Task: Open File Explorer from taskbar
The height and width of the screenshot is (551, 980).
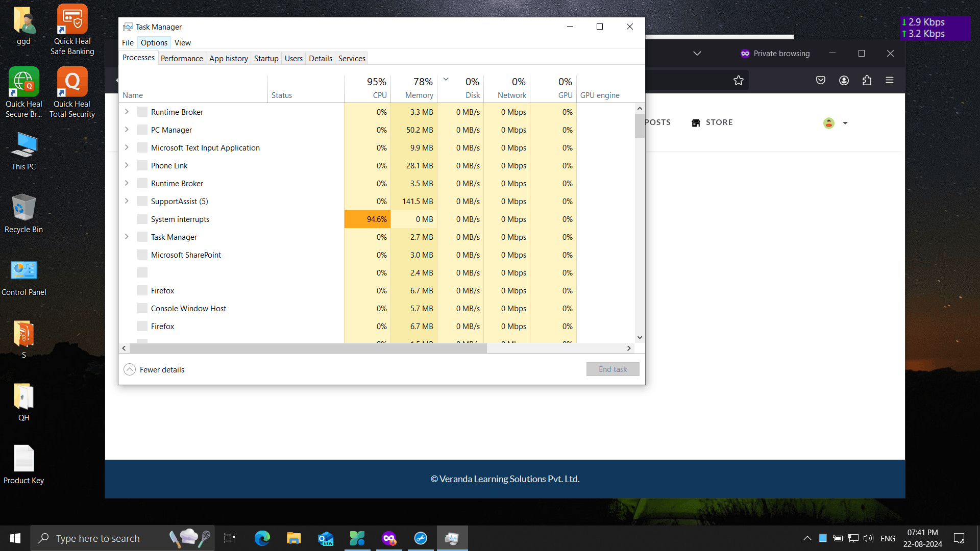Action: point(293,538)
